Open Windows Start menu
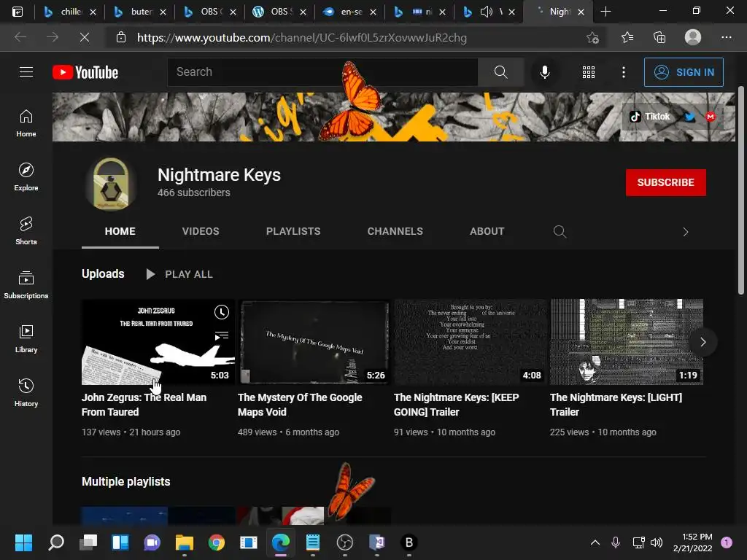The width and height of the screenshot is (747, 560). 23,542
